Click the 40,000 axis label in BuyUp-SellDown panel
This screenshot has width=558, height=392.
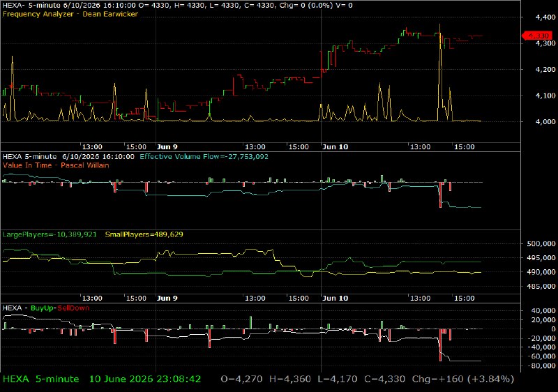543,310
